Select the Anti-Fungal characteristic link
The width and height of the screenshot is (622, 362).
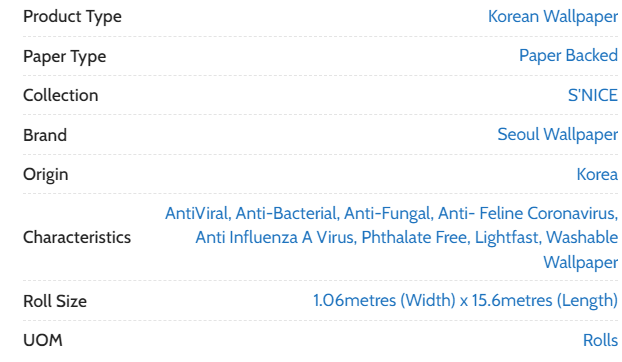(388, 213)
